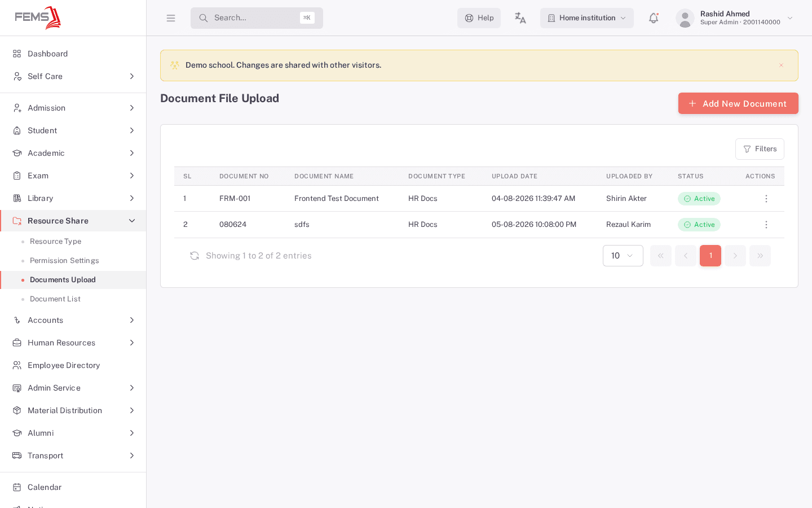Go to first page of results
This screenshot has height=508, width=812.
[661, 256]
